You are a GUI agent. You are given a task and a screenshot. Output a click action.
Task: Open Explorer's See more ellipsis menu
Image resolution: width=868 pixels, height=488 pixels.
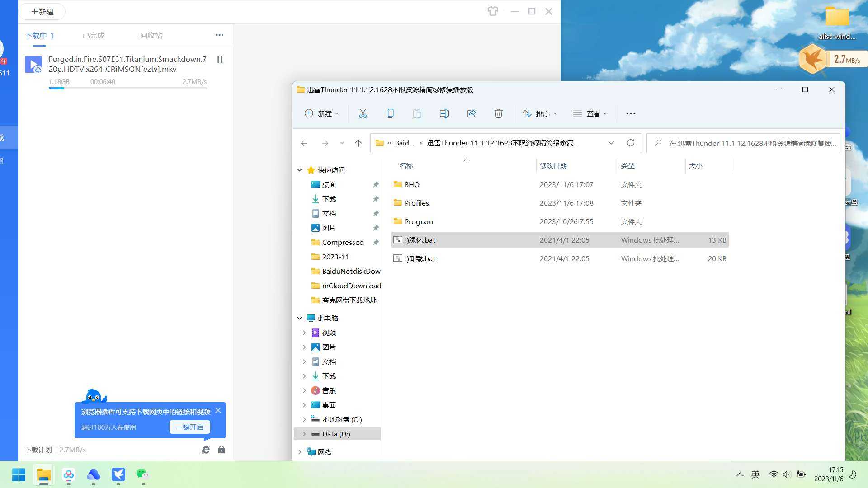point(631,113)
